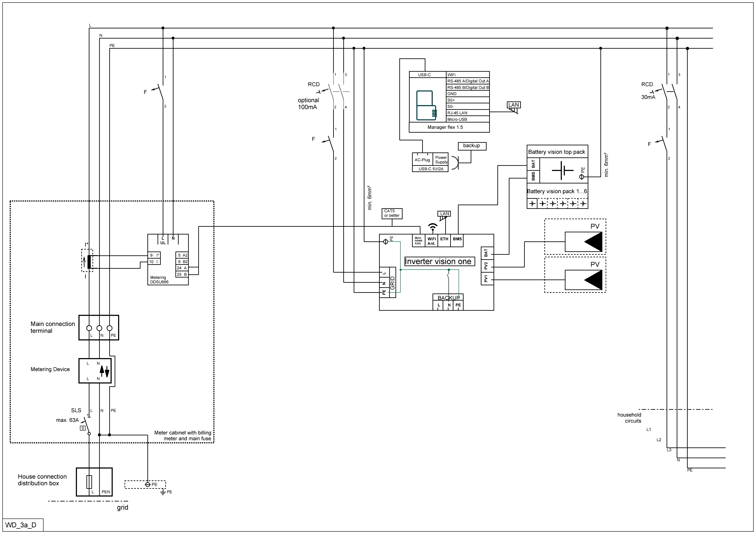
Task: Click the WD_3a_D drawing title box
Action: (x=23, y=525)
